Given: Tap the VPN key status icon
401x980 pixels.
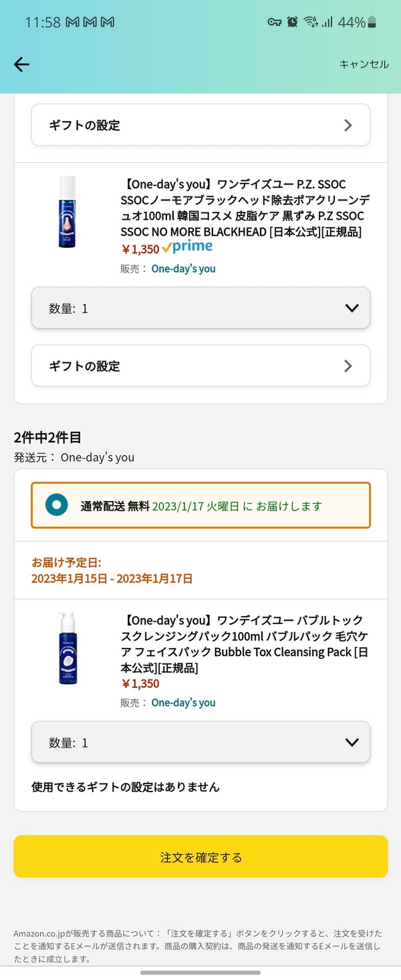Looking at the screenshot, I should (275, 22).
